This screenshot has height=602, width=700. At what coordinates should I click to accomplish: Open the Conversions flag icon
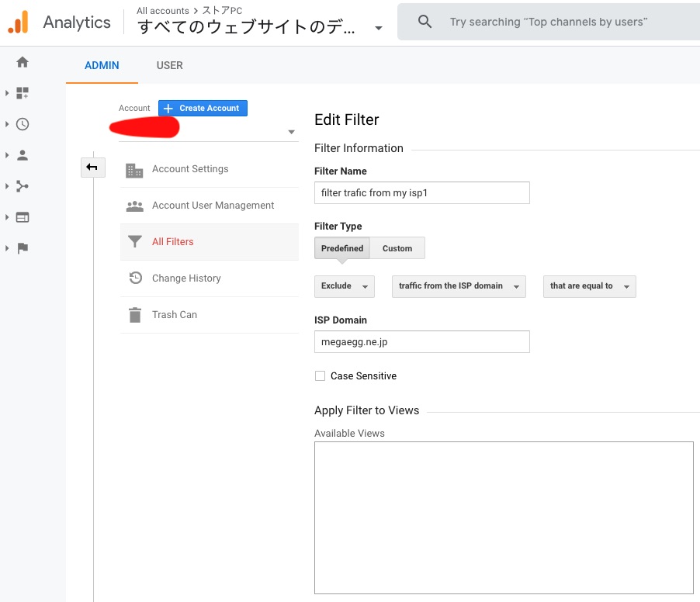[23, 248]
